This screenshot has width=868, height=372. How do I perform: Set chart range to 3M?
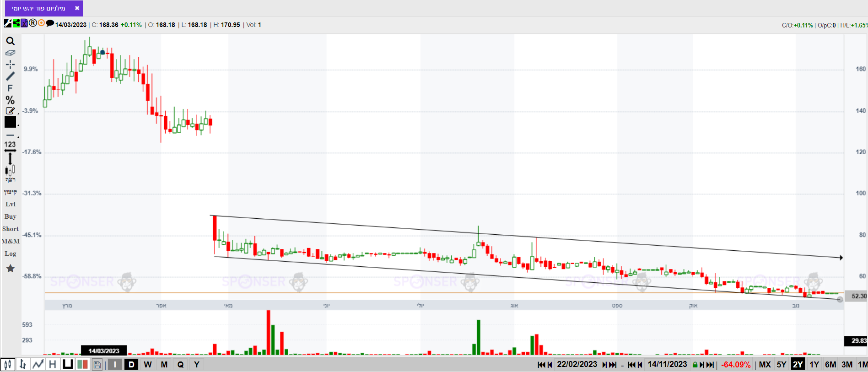(847, 365)
